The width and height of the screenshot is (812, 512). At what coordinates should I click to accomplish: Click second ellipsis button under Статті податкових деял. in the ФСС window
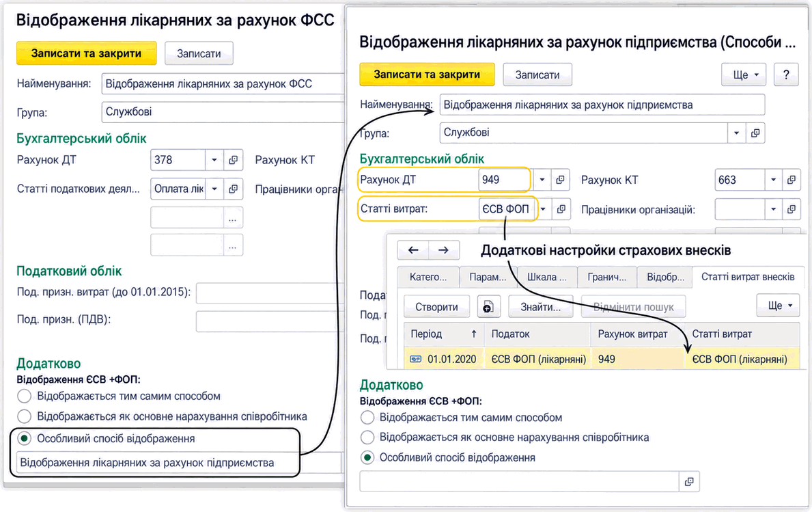pyautogui.click(x=232, y=245)
